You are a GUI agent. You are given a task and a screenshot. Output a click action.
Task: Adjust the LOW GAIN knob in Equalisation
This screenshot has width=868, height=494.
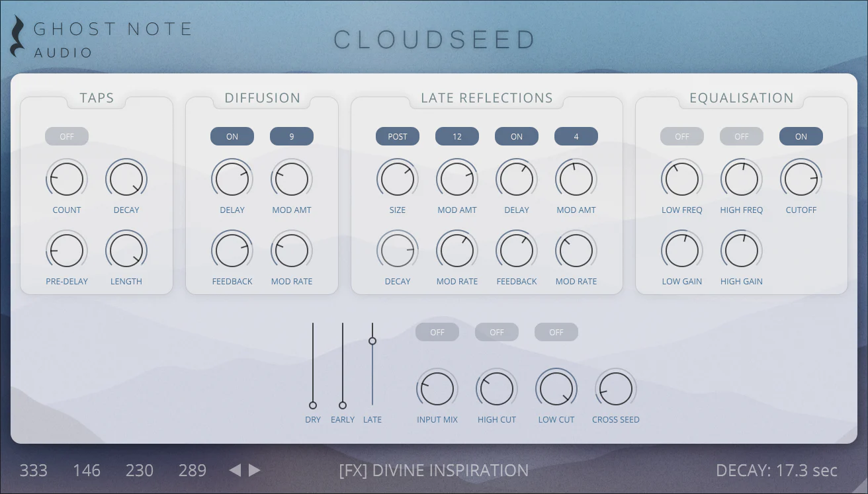(682, 250)
